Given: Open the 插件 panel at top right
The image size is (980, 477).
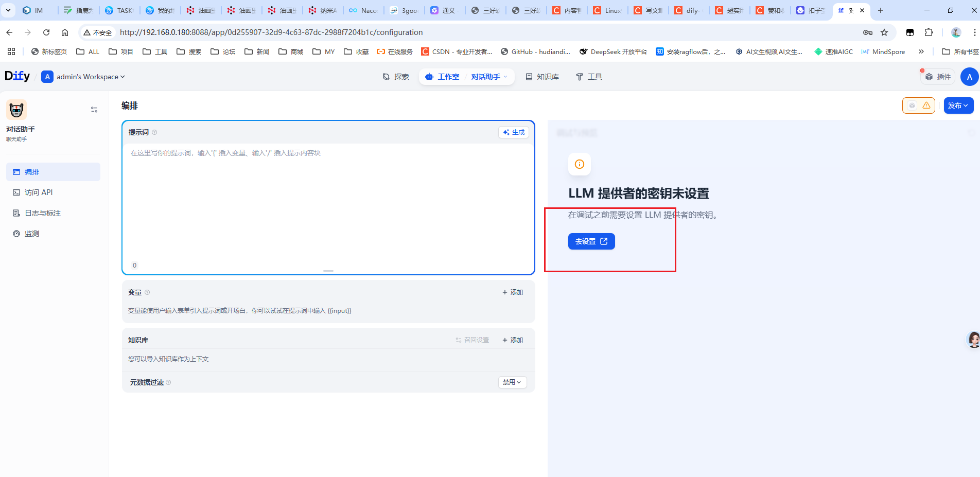Looking at the screenshot, I should pyautogui.click(x=937, y=76).
